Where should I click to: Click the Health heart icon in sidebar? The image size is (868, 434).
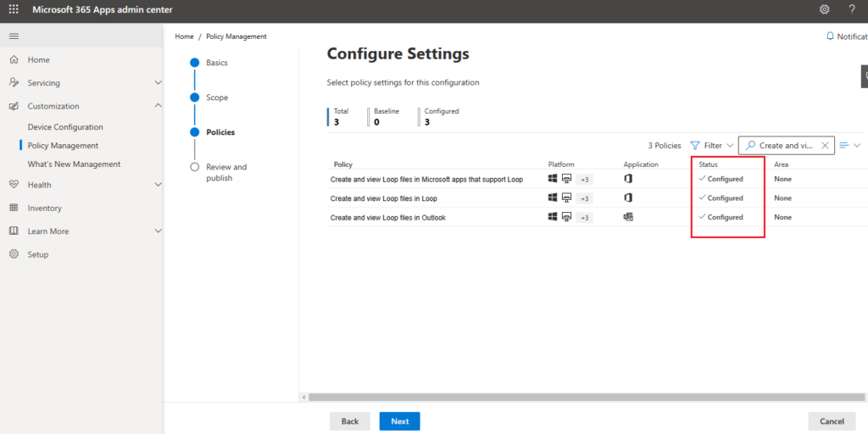[x=14, y=185]
